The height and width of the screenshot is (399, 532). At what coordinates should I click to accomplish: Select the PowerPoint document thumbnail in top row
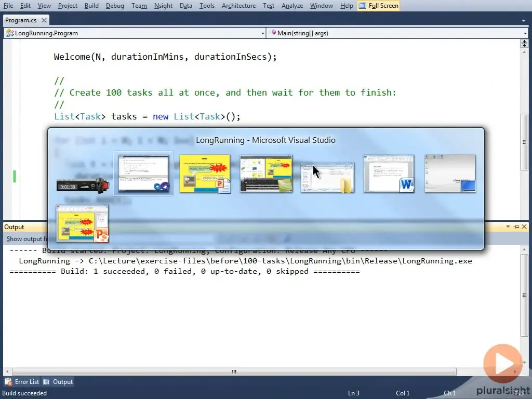click(205, 174)
